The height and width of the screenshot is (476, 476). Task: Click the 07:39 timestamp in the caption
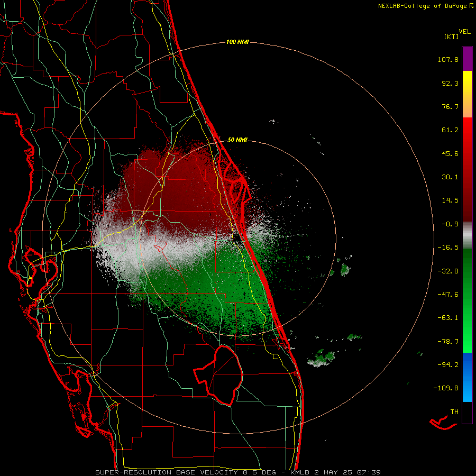click(x=369, y=472)
